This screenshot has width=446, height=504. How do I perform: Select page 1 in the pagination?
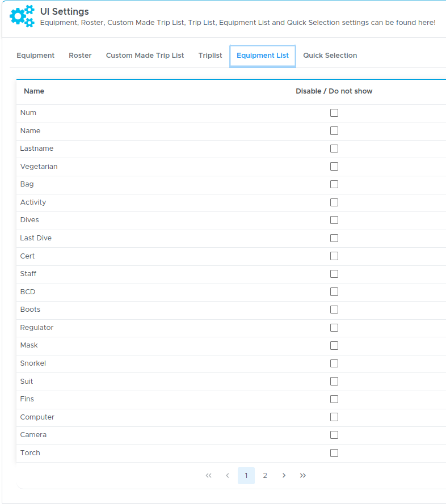tap(246, 476)
